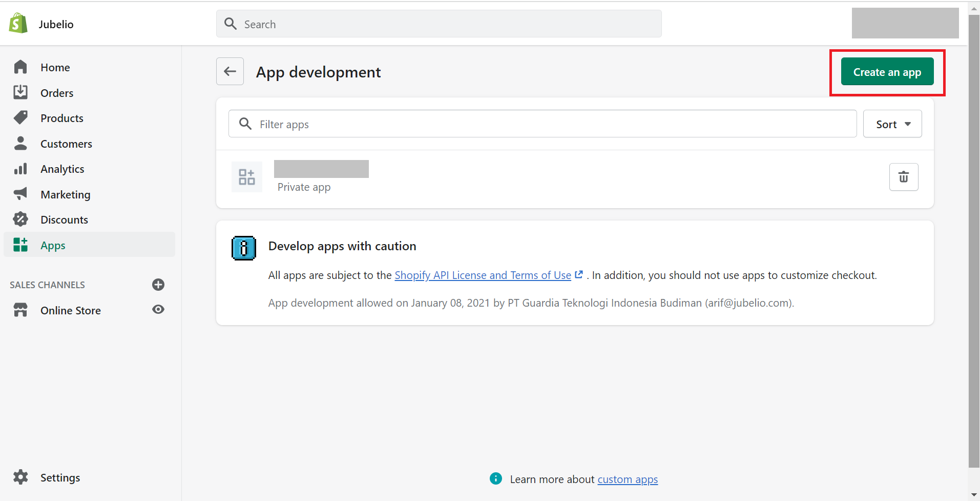Open the account menu at top right
Viewport: 980px width, 501px height.
pyautogui.click(x=905, y=23)
